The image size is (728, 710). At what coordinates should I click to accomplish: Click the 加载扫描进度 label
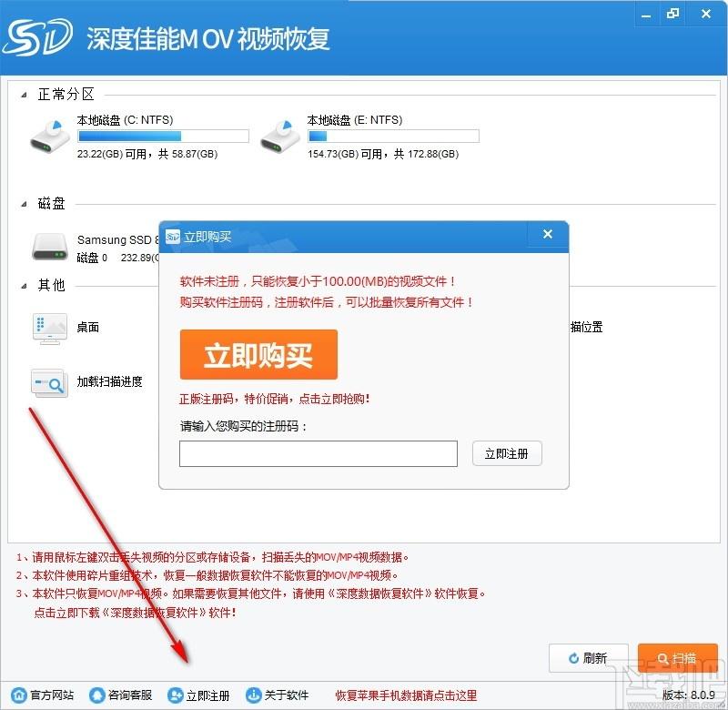pos(109,381)
